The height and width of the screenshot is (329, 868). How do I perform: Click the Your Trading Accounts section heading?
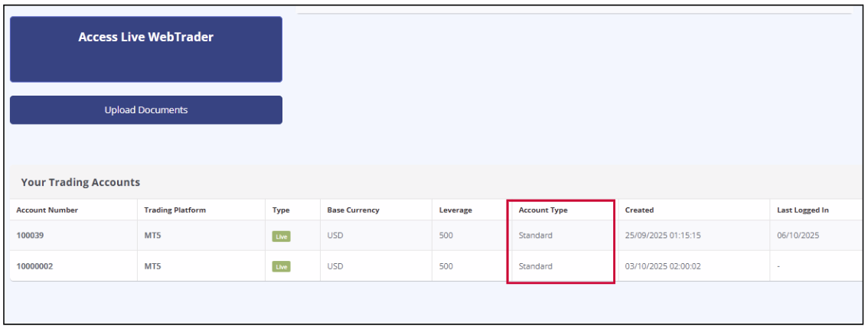point(80,183)
